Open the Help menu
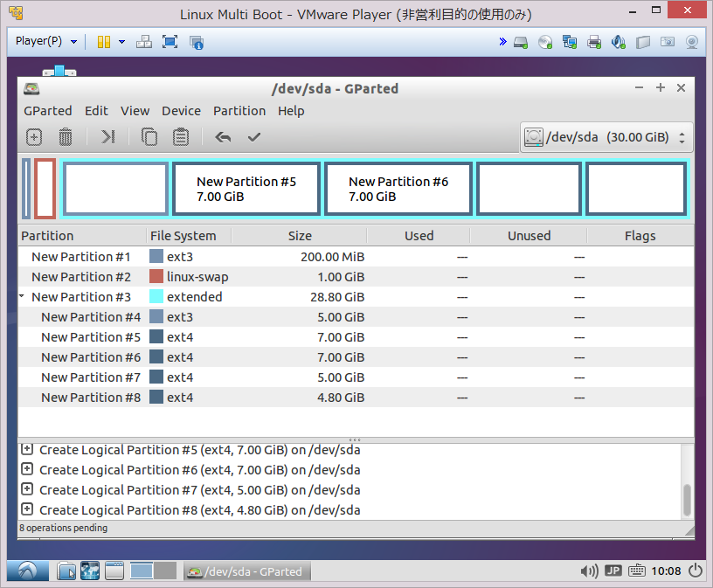The height and width of the screenshot is (588, 713). [292, 111]
